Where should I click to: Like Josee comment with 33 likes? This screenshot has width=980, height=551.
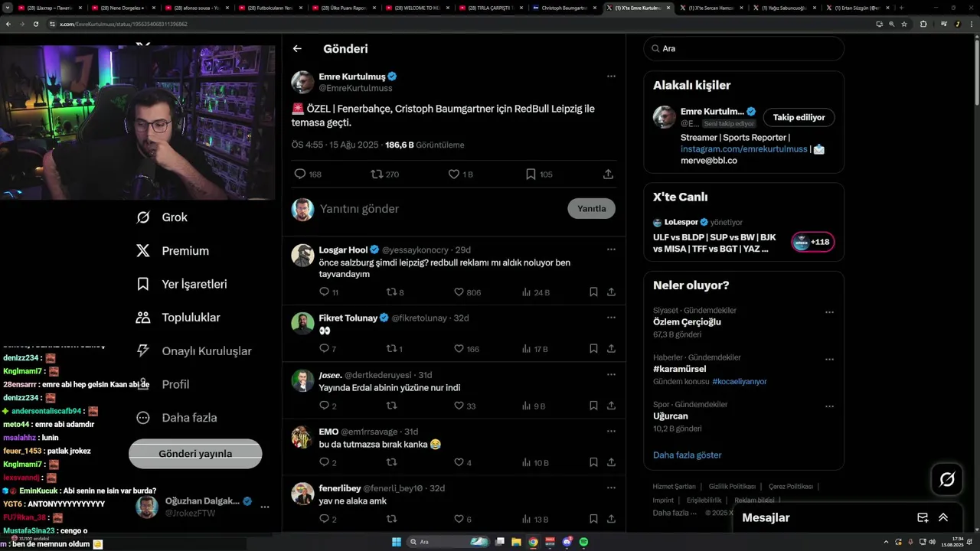point(465,406)
